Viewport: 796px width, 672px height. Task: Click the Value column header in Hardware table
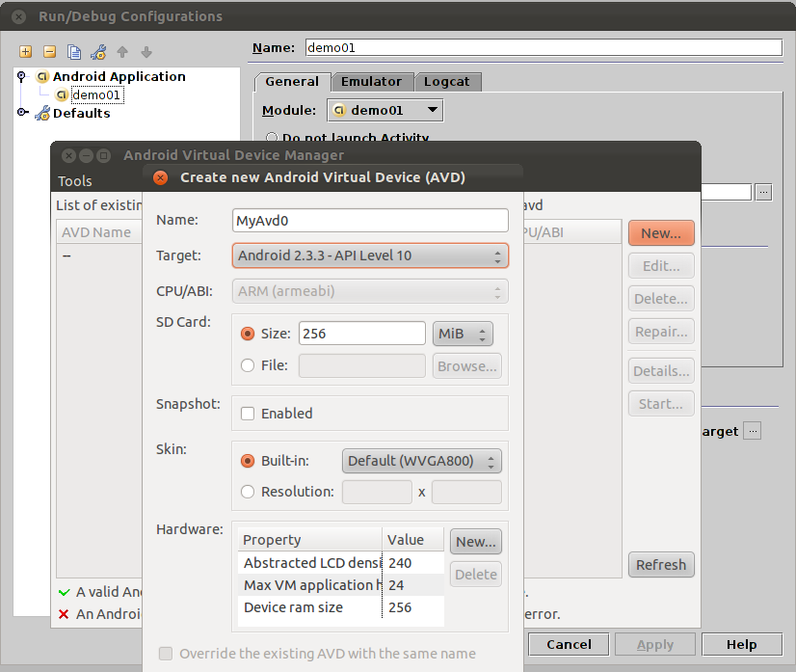pyautogui.click(x=413, y=539)
